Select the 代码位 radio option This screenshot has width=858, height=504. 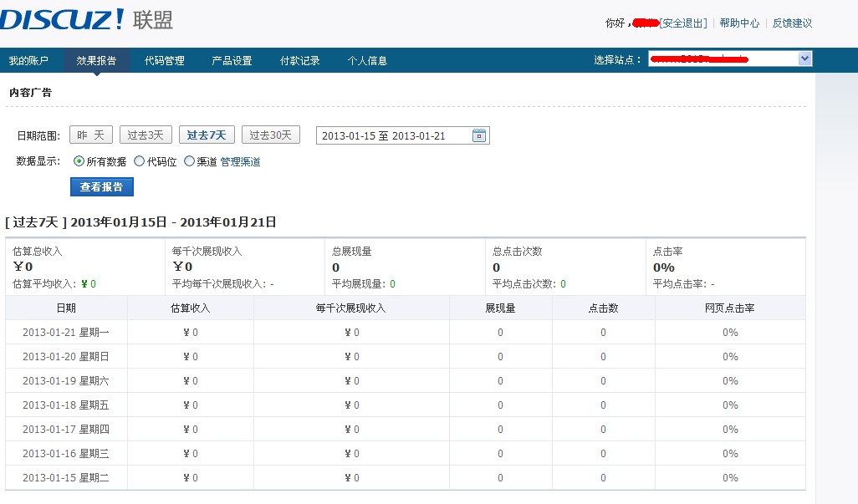pyautogui.click(x=139, y=161)
